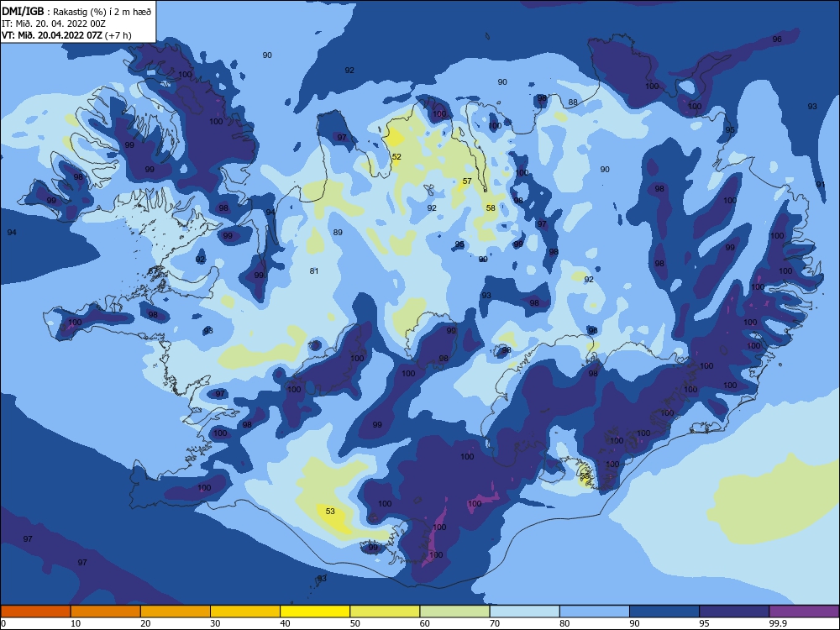Click the legend tick label 10

click(76, 623)
